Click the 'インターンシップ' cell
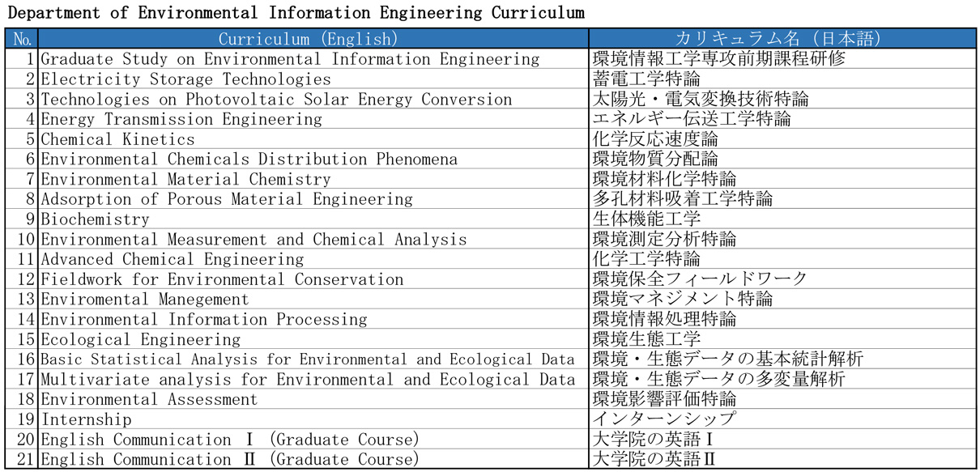The height and width of the screenshot is (472, 980). pos(782,420)
